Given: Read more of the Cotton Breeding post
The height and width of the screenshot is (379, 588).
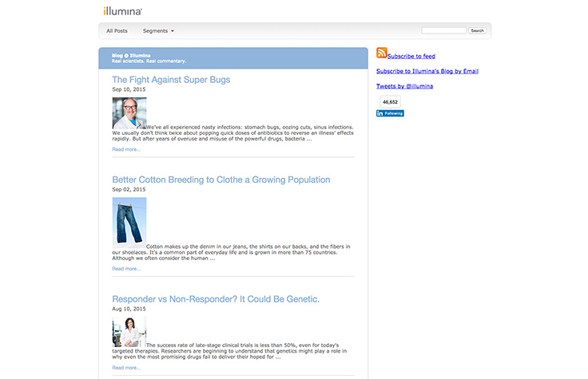Looking at the screenshot, I should click(126, 269).
